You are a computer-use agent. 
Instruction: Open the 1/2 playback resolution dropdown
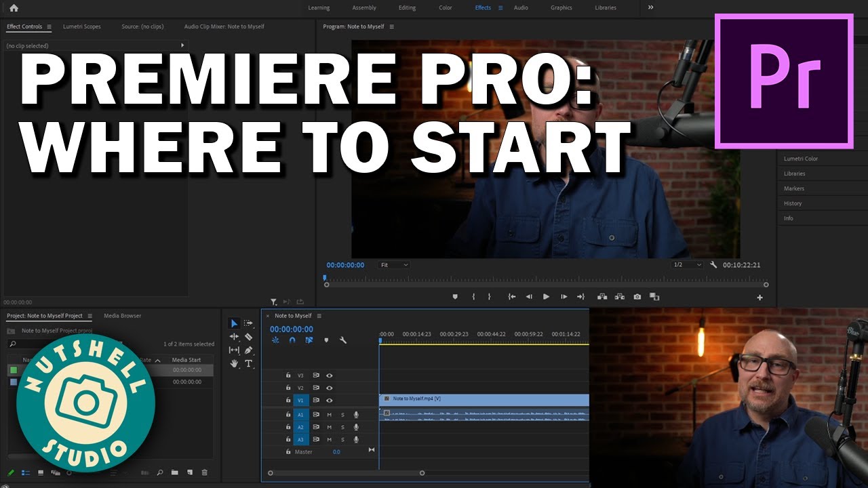point(687,265)
